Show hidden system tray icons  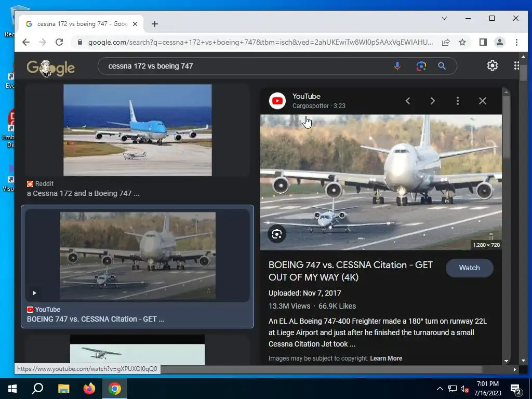440,389
